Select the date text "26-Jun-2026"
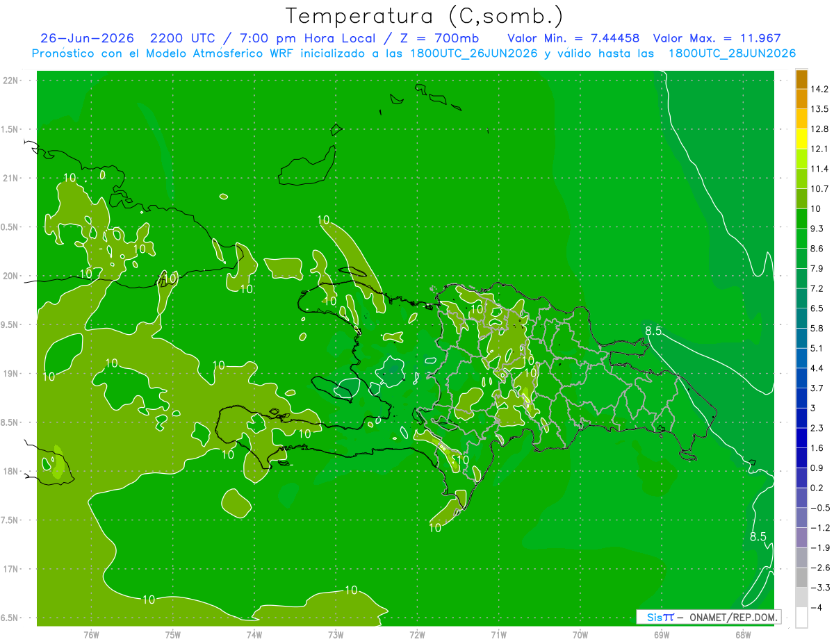Screen dimensions: 834x644 pos(87,38)
